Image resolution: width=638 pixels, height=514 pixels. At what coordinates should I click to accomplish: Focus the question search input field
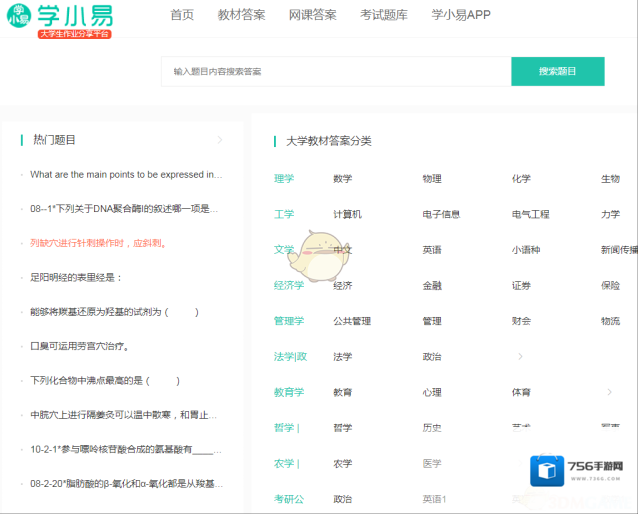(x=336, y=72)
